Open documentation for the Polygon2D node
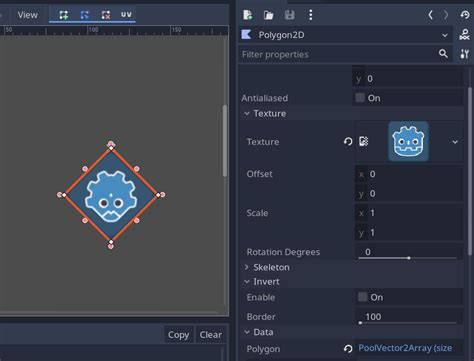 pyautogui.click(x=464, y=35)
